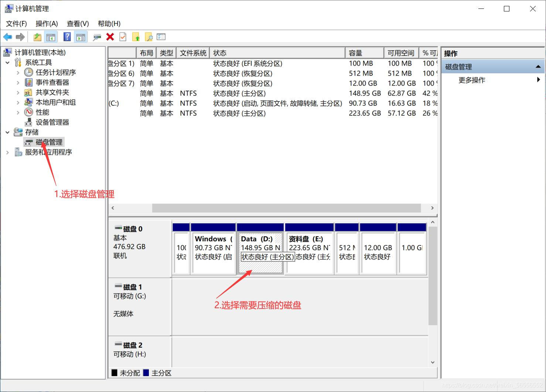Viewport: 546px width, 392px height.
Task: Sort by the 类型 column header
Action: coord(166,53)
